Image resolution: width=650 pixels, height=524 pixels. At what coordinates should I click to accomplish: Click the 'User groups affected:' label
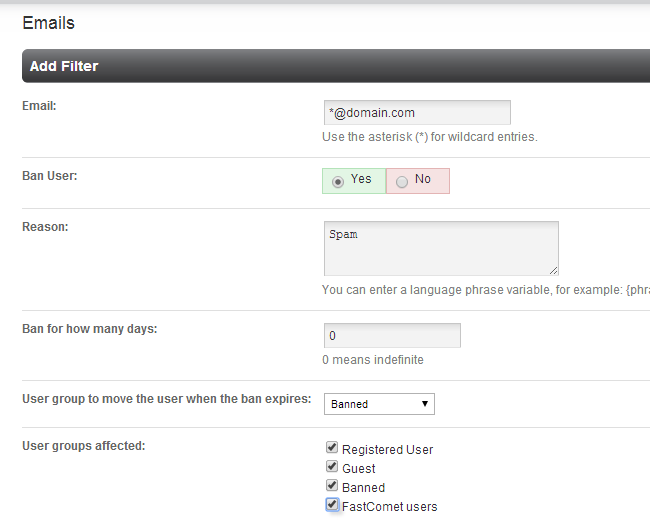pyautogui.click(x=84, y=446)
